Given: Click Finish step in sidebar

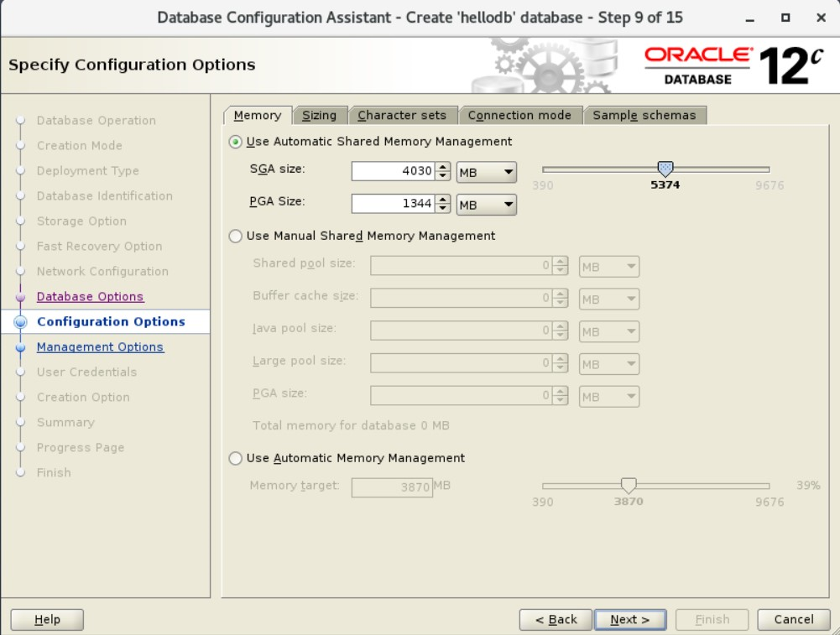Looking at the screenshot, I should click(x=54, y=473).
